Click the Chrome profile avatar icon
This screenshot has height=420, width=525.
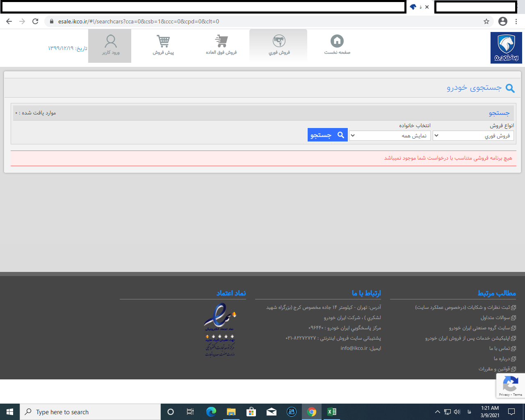pos(503,21)
